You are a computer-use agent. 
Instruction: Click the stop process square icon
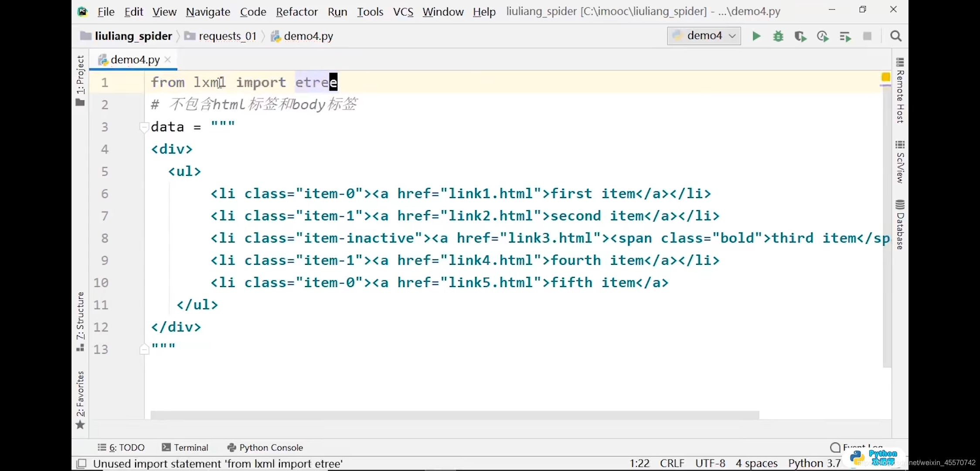click(x=867, y=36)
